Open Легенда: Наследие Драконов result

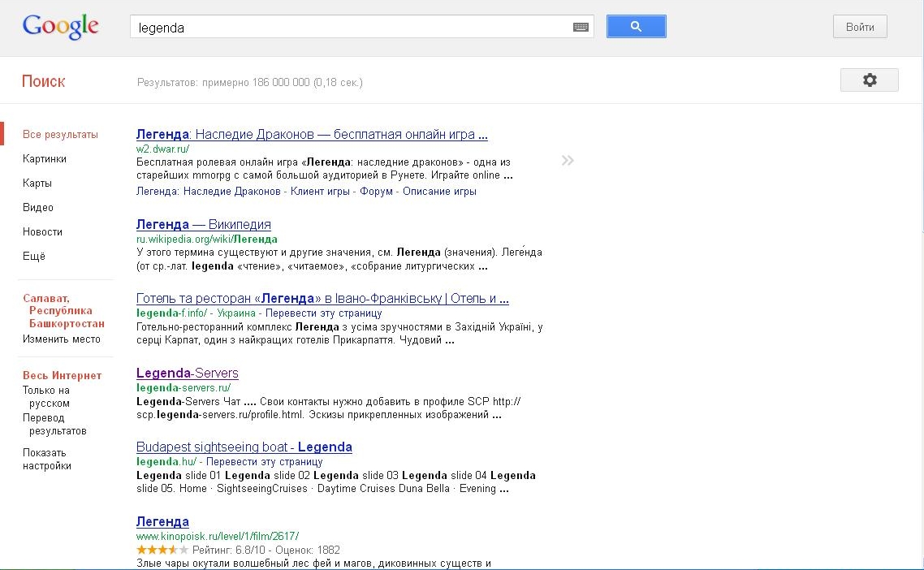[312, 135]
